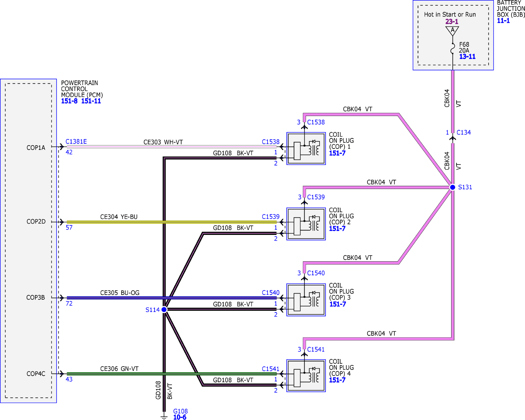
Task: Open the 151-7 link next to COP 2
Action: coord(337,229)
